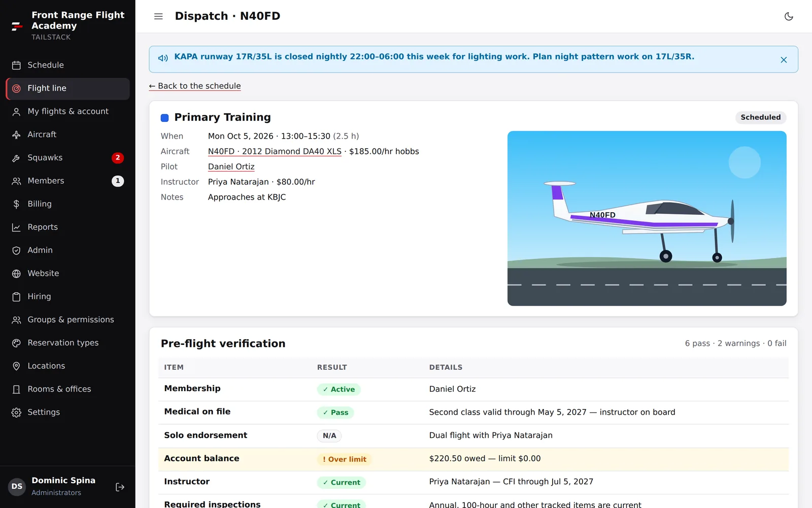Click the blue Primary Training color square
The height and width of the screenshot is (508, 812).
164,118
